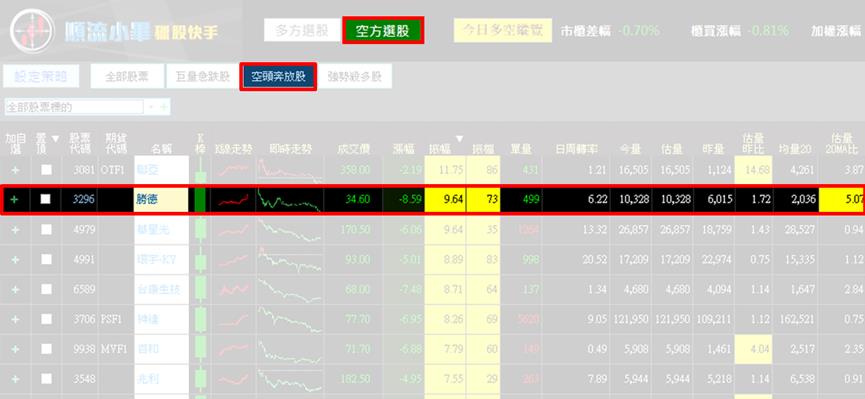Open the daily trend mini chart for 勝德
This screenshot has height=399, width=865.
[233, 199]
